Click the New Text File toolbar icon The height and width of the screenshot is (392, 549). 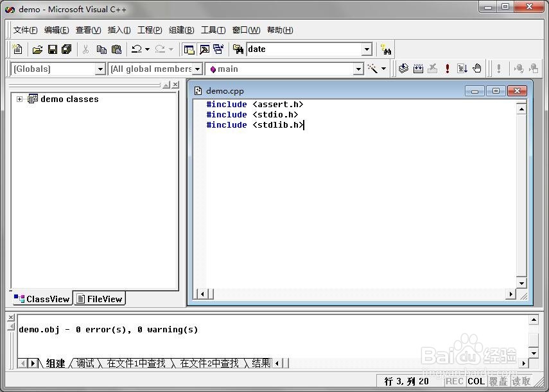[17, 49]
